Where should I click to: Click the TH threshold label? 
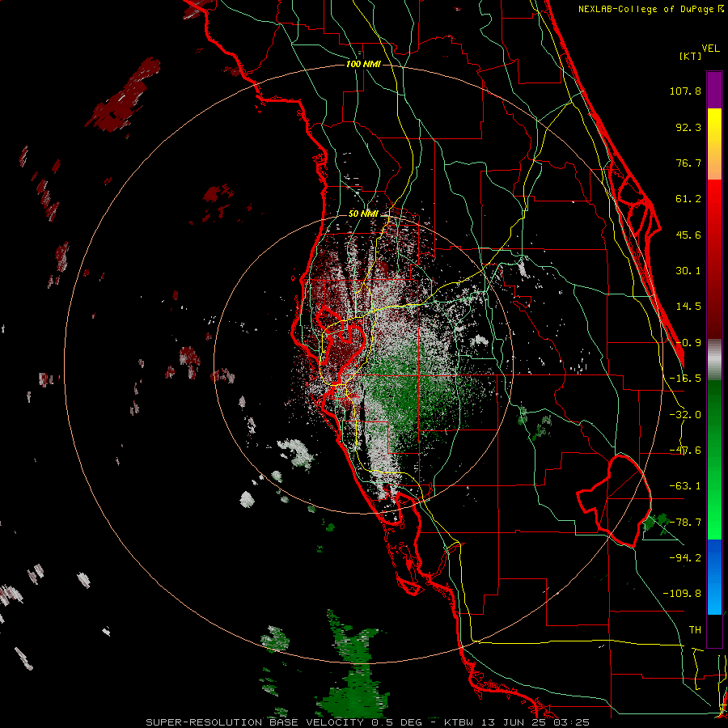point(695,629)
